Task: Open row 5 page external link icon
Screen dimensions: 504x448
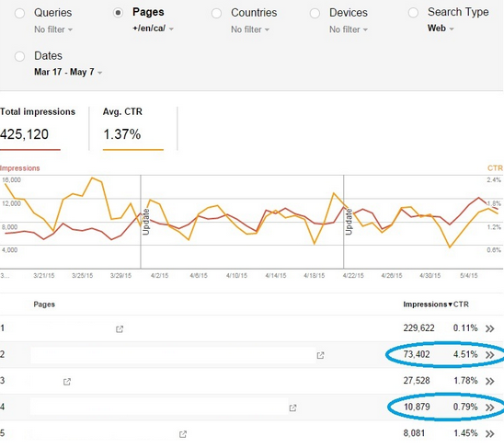Action: pyautogui.click(x=183, y=434)
